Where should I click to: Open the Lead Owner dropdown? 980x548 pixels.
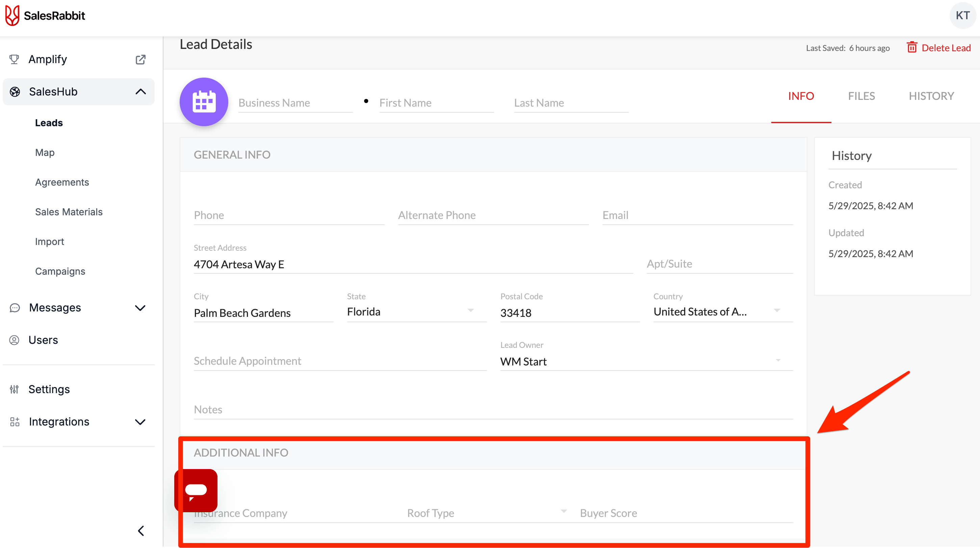pos(646,361)
